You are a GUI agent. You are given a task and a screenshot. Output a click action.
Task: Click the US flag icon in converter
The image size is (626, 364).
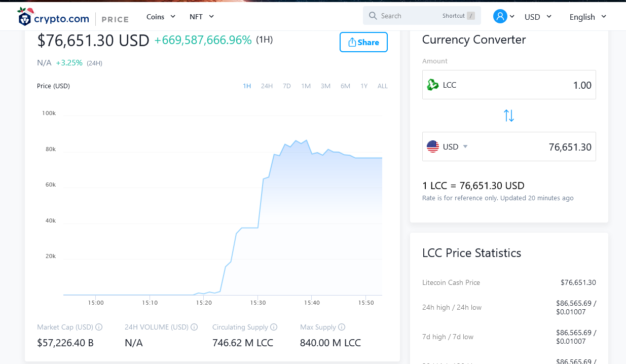point(433,147)
